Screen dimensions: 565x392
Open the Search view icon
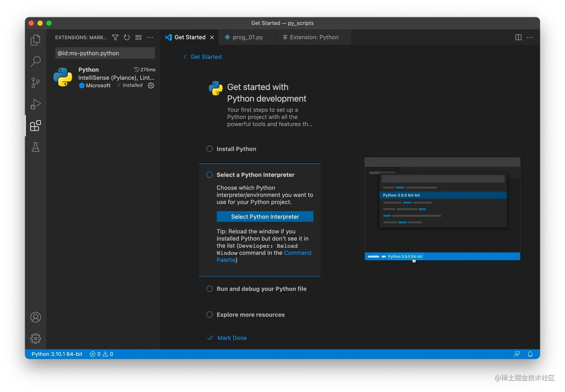pyautogui.click(x=35, y=61)
